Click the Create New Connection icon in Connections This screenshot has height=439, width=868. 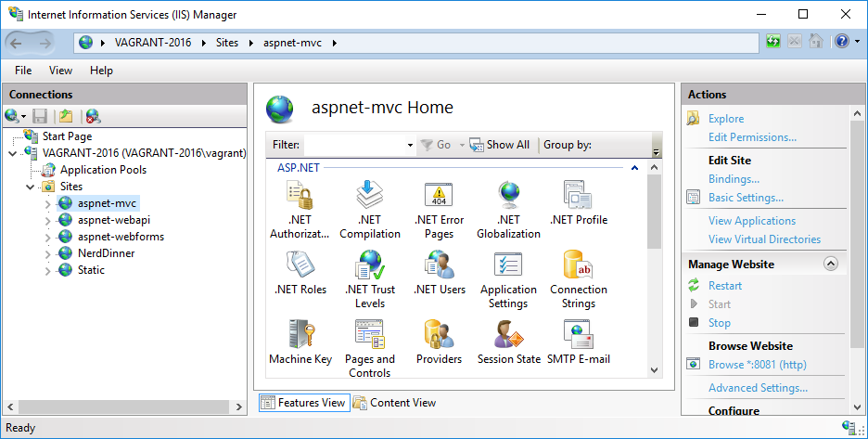[12, 116]
